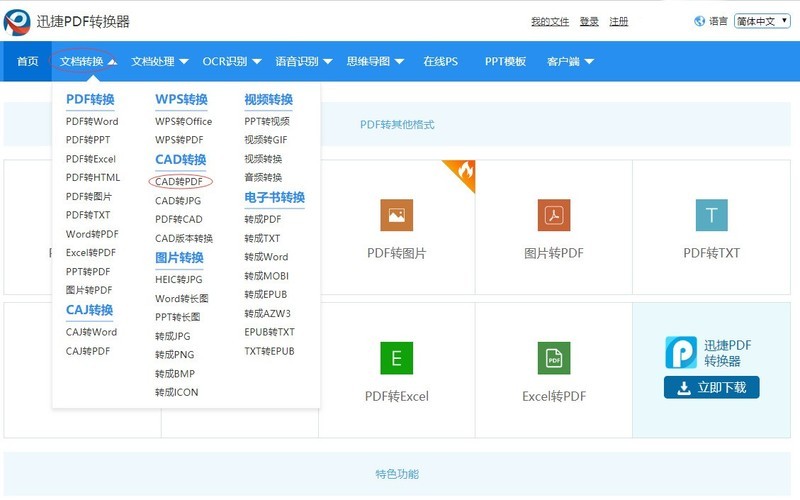Click the hot flame badge icon

[x=463, y=172]
